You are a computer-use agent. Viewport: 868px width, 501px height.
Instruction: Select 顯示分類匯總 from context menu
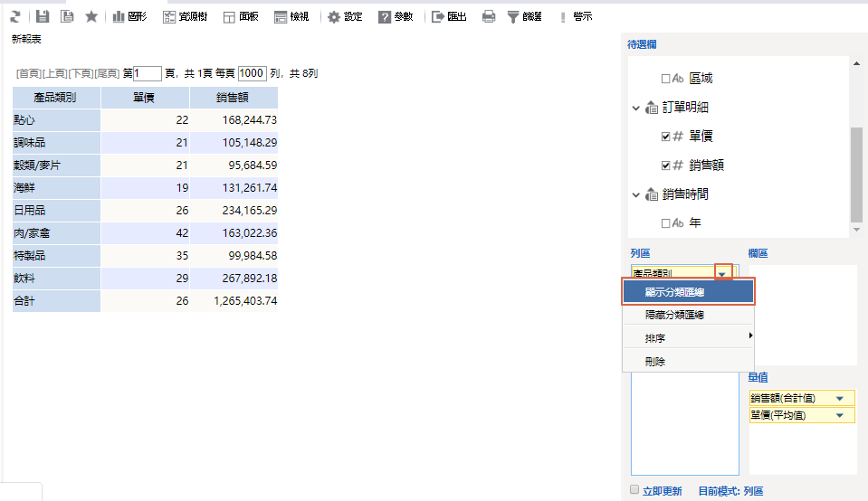pyautogui.click(x=688, y=292)
